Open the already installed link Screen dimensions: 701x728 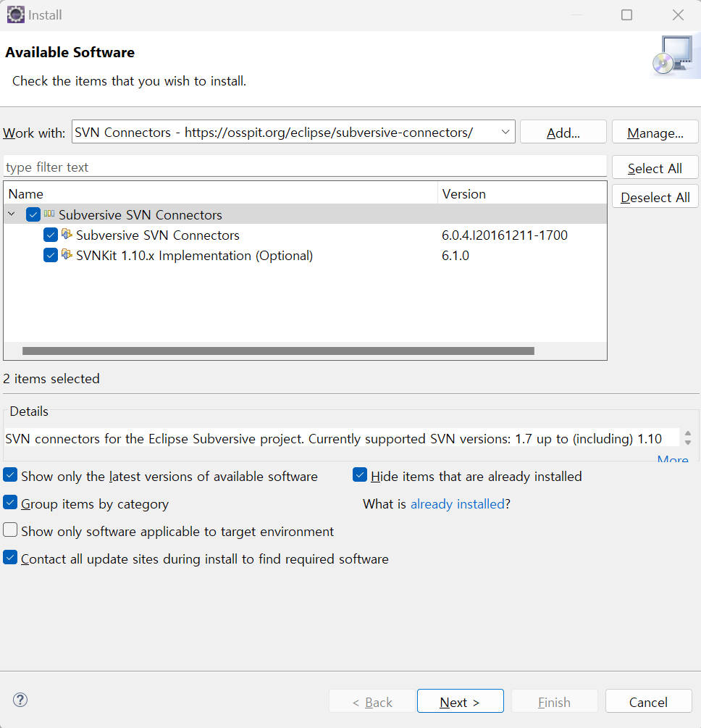(x=457, y=503)
